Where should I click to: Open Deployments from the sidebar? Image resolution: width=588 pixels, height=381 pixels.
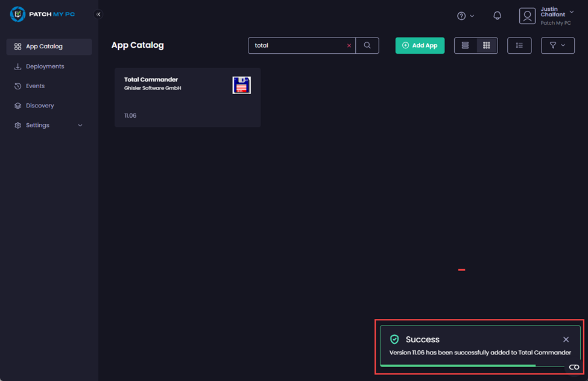(x=17, y=66)
